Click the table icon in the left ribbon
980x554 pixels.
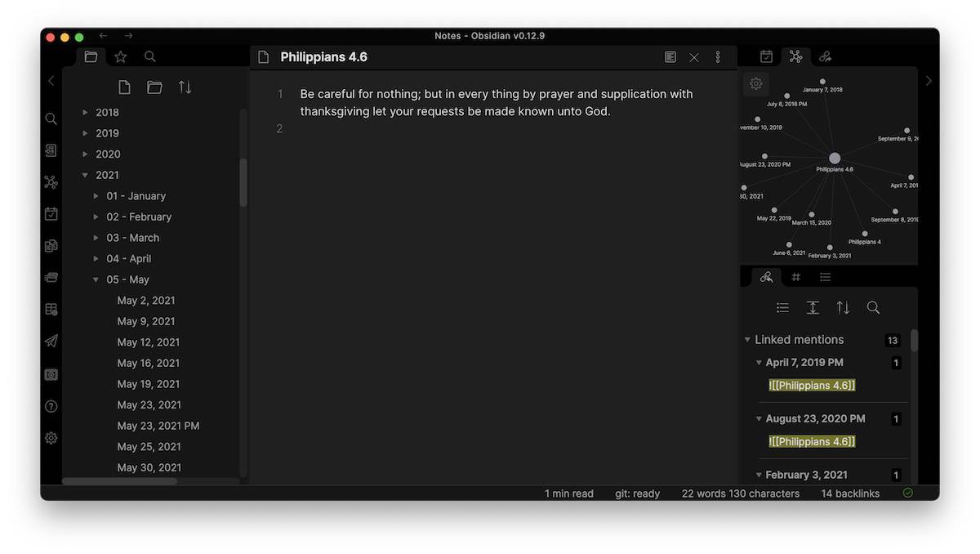tap(51, 310)
